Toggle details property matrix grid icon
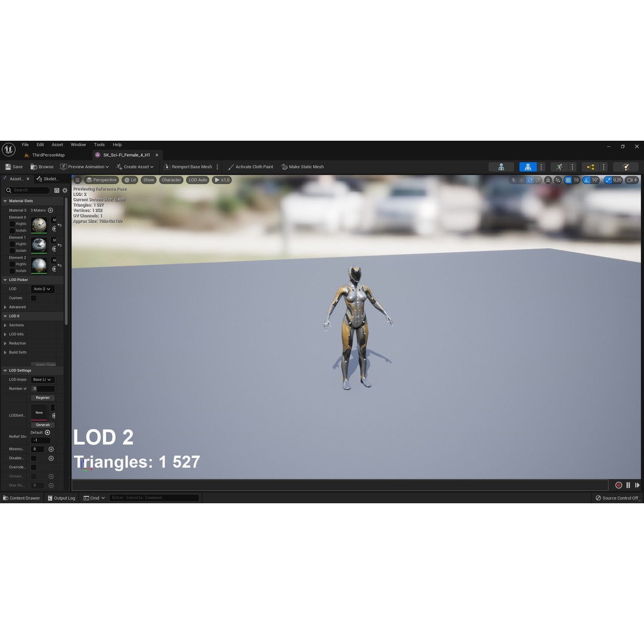The image size is (644, 644). tap(57, 190)
